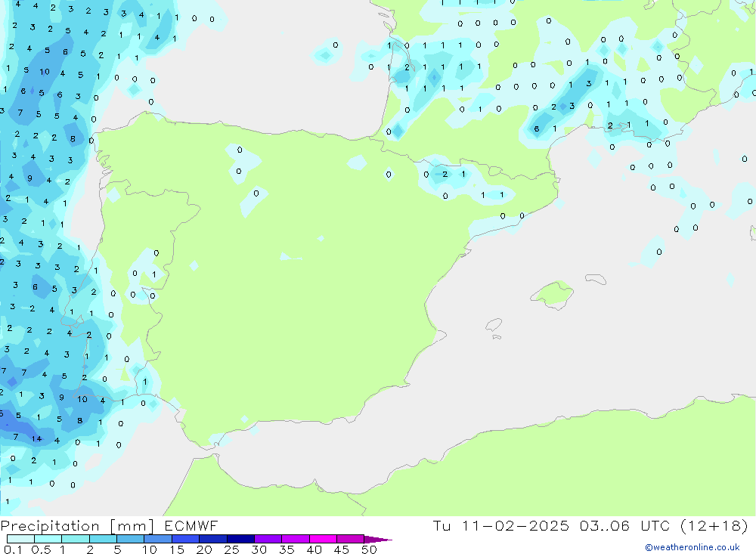Choose the 35–40 mm legend swatch

pos(296,539)
